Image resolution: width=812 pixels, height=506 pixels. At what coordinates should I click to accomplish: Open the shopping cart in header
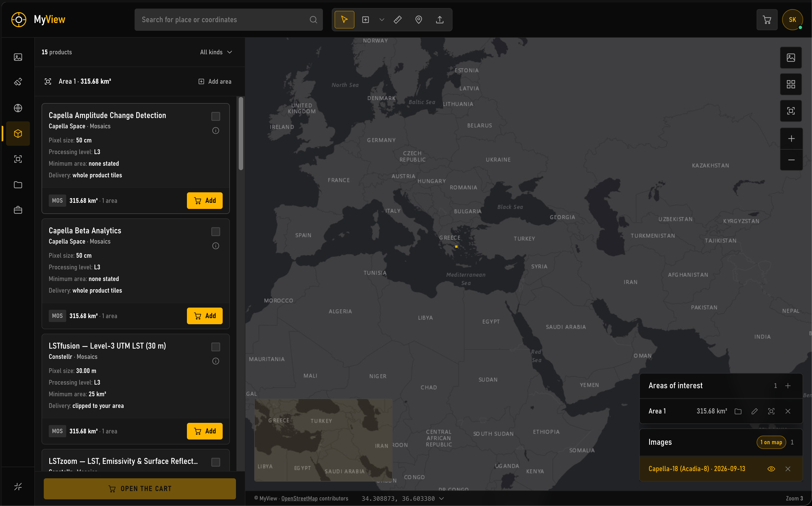pos(767,20)
